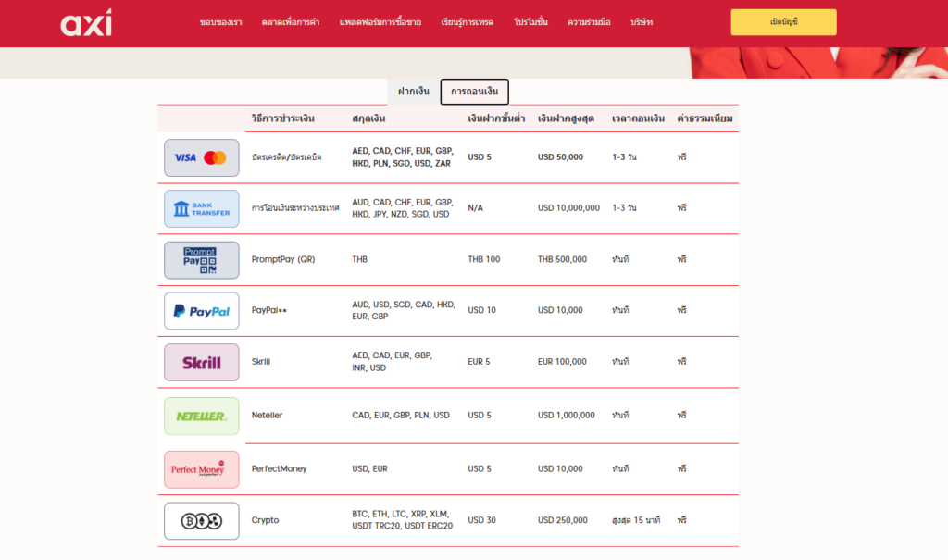Click the USD 10 minimum for PayPal
Screen dimensions: 948x560
point(481,310)
